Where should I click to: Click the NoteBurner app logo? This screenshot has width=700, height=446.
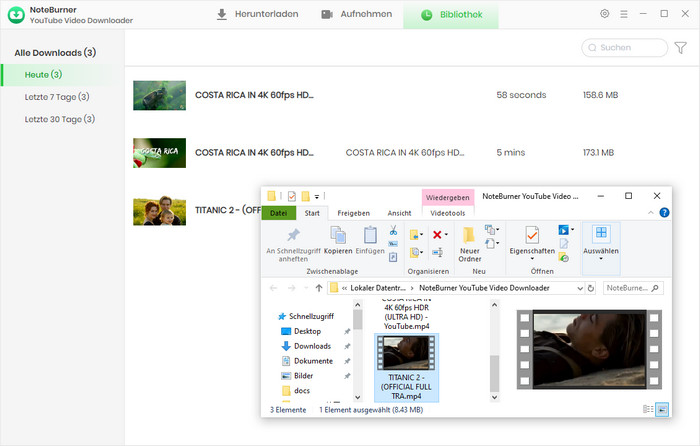point(16,15)
